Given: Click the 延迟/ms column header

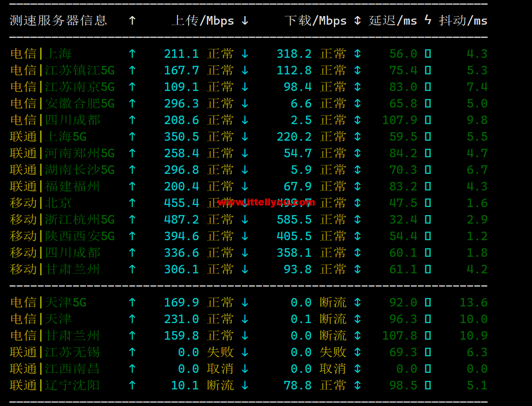Looking at the screenshot, I should [x=393, y=21].
